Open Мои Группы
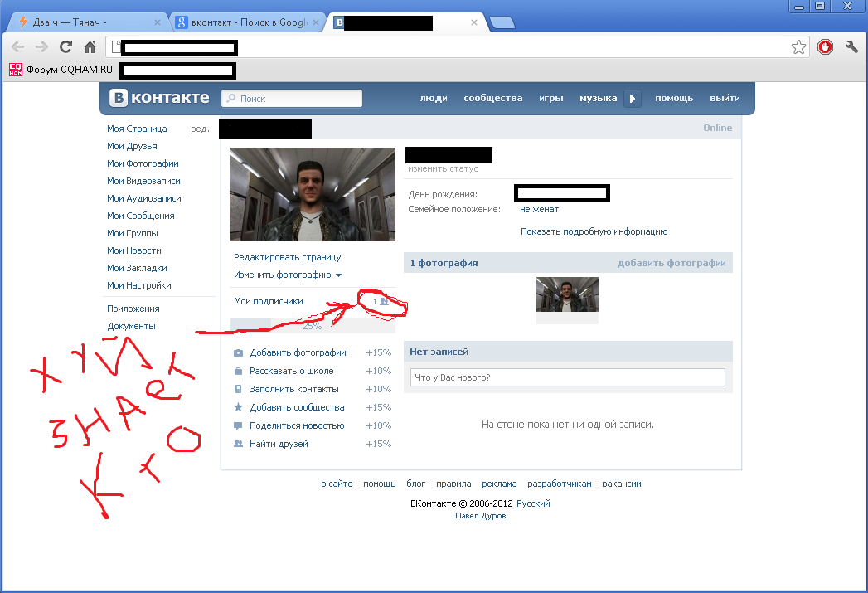This screenshot has height=593, width=868. [x=133, y=233]
